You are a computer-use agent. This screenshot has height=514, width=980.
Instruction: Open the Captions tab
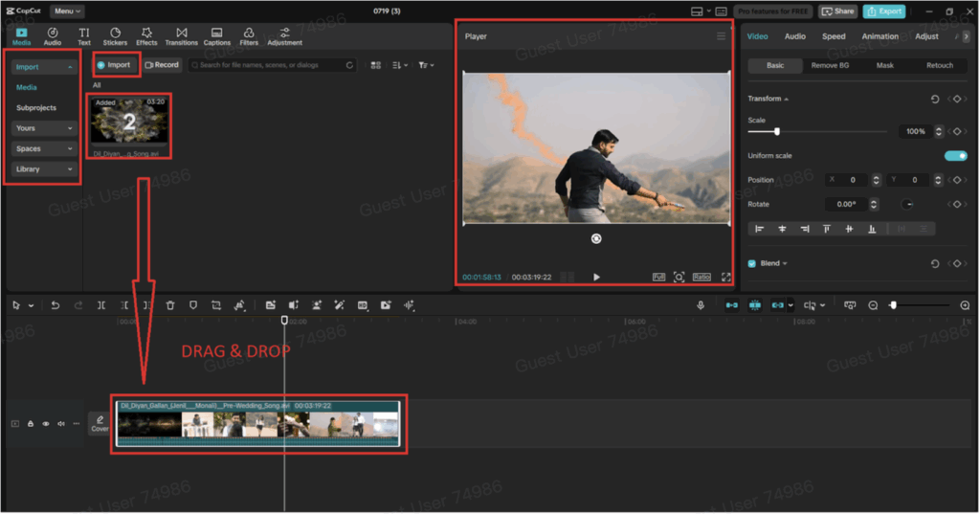(217, 37)
